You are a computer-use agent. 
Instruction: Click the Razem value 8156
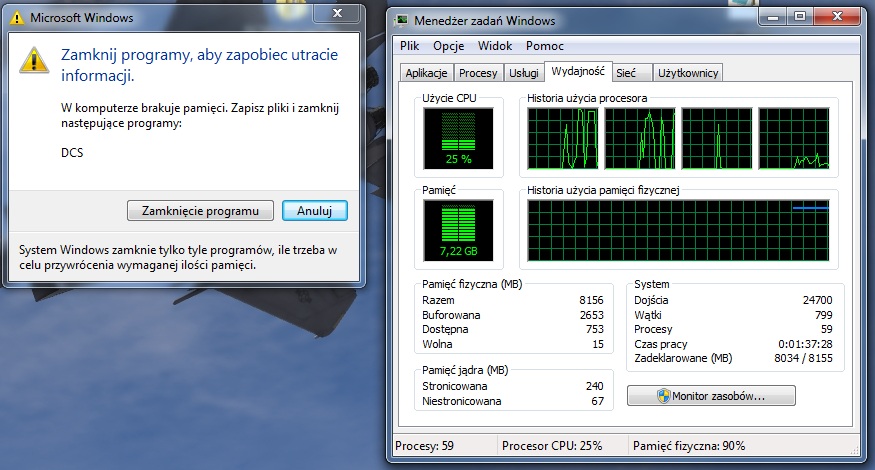[x=592, y=300]
